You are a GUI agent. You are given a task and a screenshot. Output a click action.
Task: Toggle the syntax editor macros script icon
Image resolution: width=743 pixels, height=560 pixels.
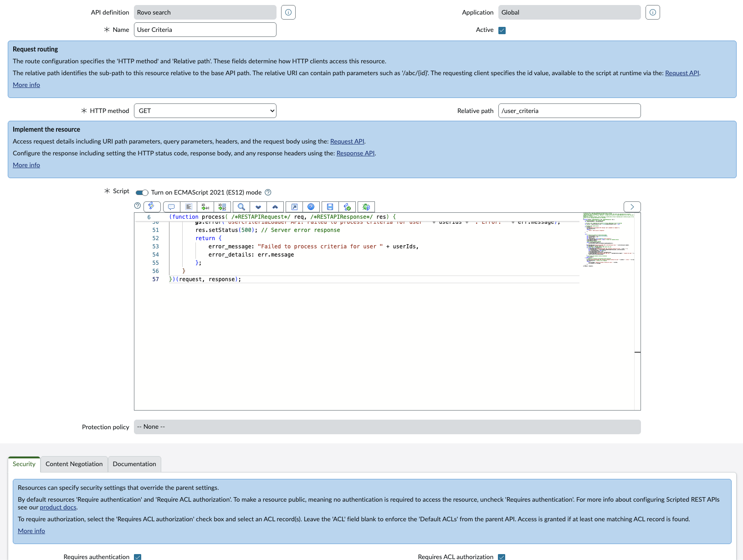[152, 207]
